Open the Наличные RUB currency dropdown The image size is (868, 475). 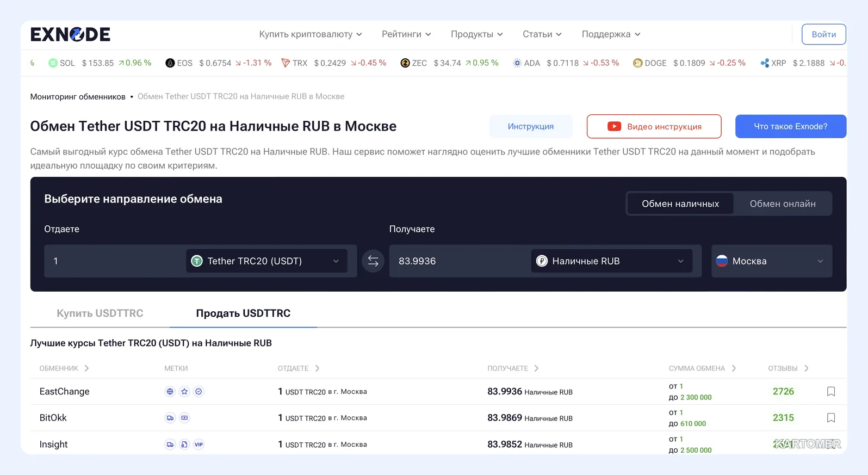click(611, 261)
